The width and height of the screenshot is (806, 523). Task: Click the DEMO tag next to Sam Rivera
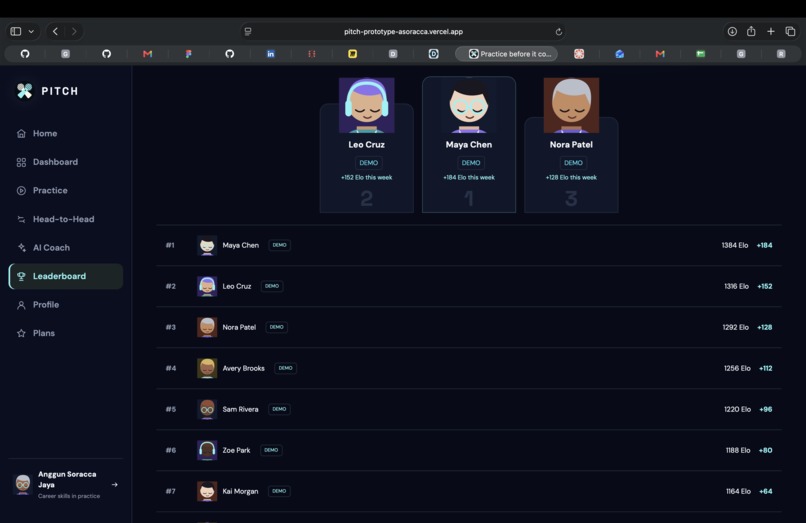pyautogui.click(x=279, y=409)
